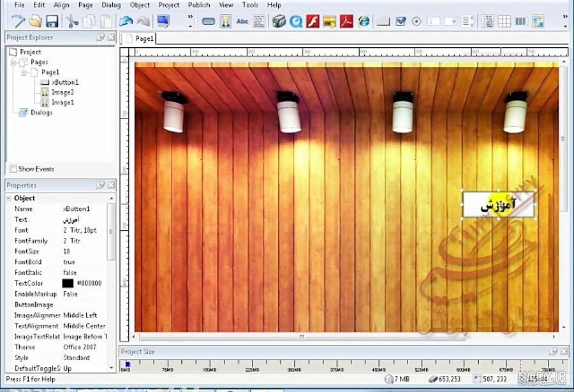Image resolution: width=574 pixels, height=392 pixels.
Task: Click the Paste clipboard icon
Action: click(107, 21)
